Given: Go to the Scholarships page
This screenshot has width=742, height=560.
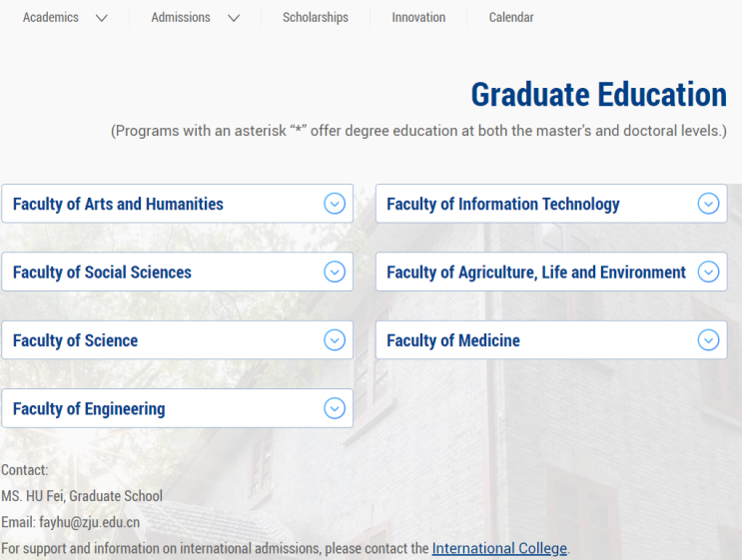Looking at the screenshot, I should point(316,18).
